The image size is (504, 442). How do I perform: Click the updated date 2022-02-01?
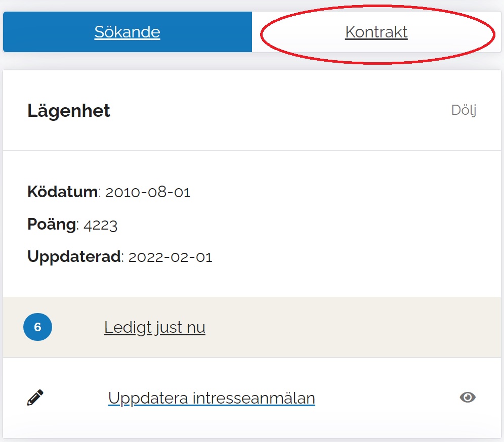click(171, 257)
